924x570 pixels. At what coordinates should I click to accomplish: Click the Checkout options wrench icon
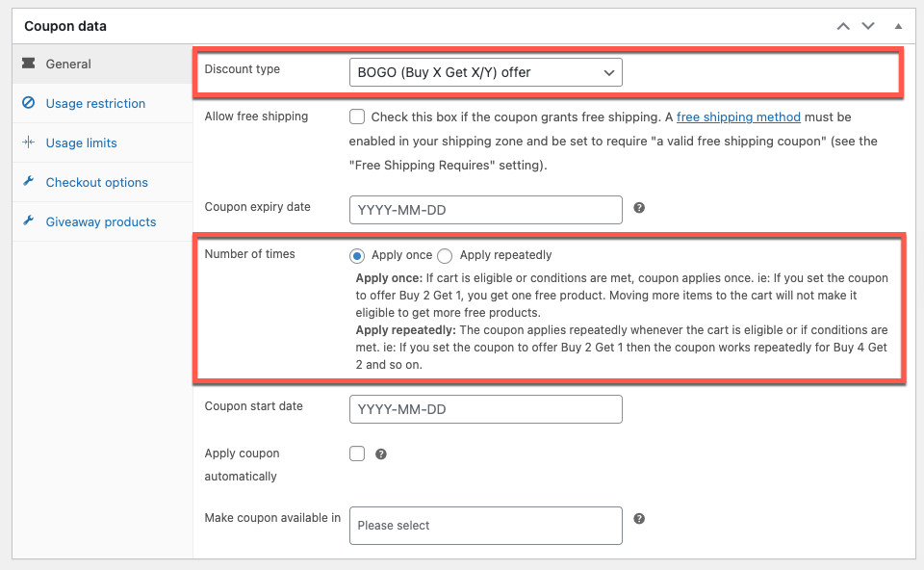28,181
